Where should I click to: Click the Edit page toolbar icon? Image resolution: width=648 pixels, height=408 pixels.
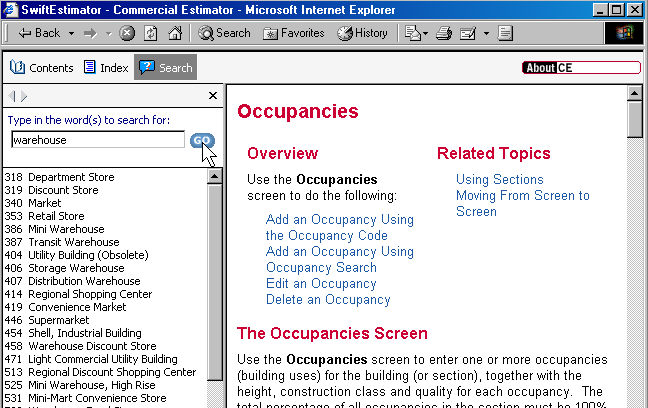point(468,33)
